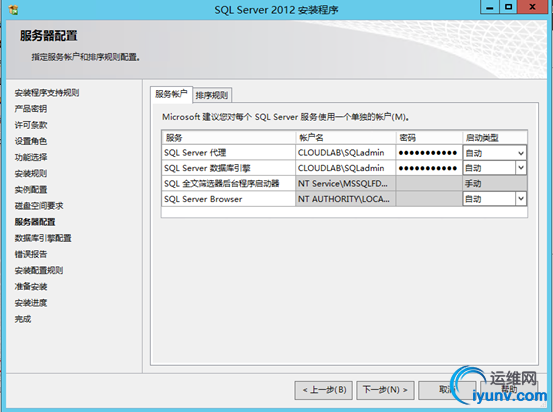Select the 准备安装 step in sidebar
This screenshot has width=553, height=412.
(x=31, y=287)
